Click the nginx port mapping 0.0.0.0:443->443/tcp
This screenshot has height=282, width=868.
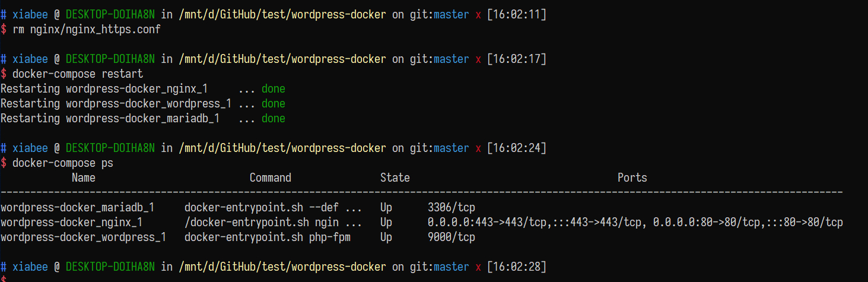(487, 223)
